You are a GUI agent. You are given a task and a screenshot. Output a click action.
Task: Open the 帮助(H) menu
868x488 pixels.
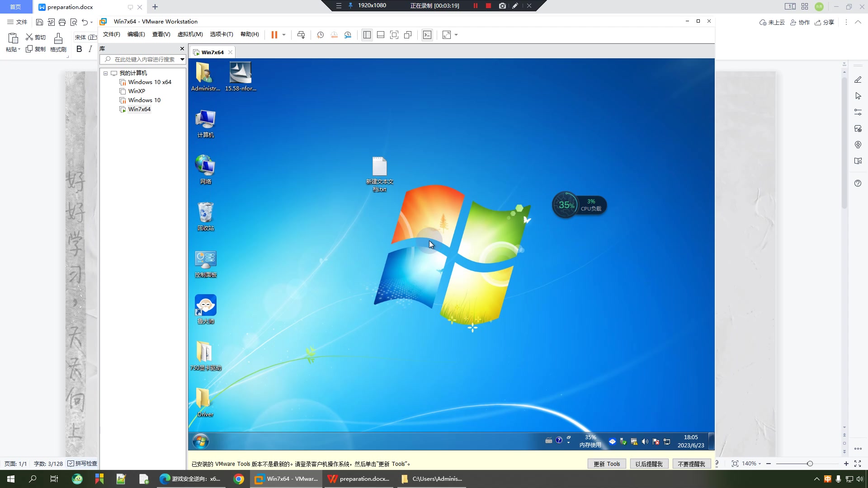click(x=250, y=34)
